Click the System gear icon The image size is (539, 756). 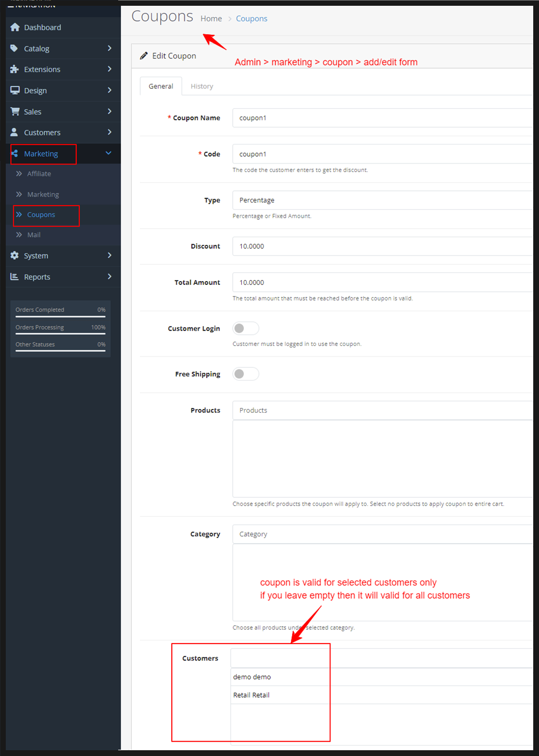(15, 256)
